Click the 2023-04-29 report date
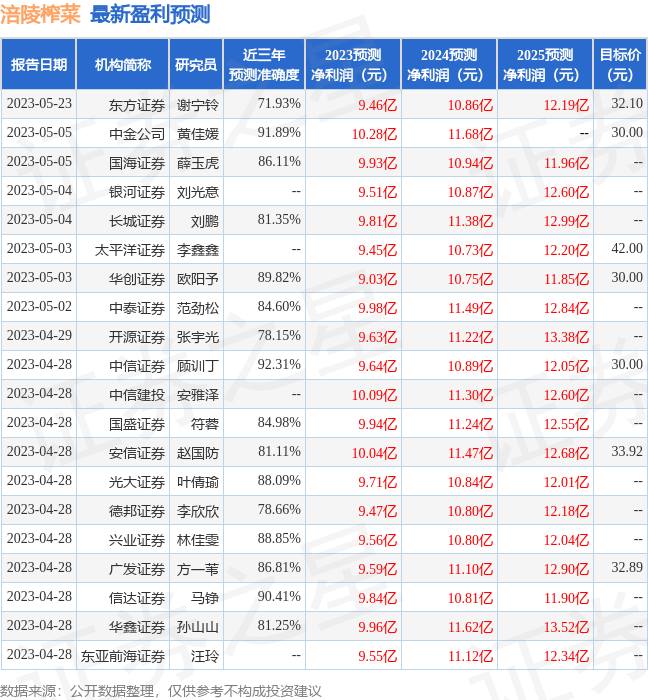This screenshot has height=700, width=648. tap(39, 335)
